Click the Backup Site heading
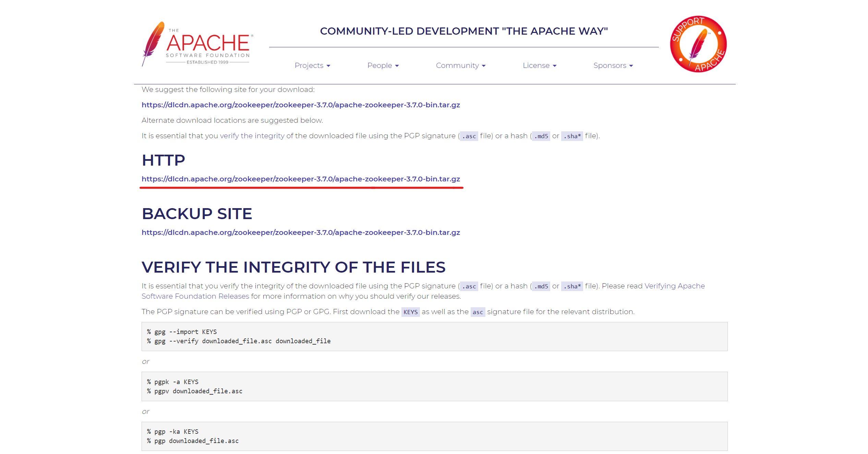The width and height of the screenshot is (868, 454). click(197, 214)
